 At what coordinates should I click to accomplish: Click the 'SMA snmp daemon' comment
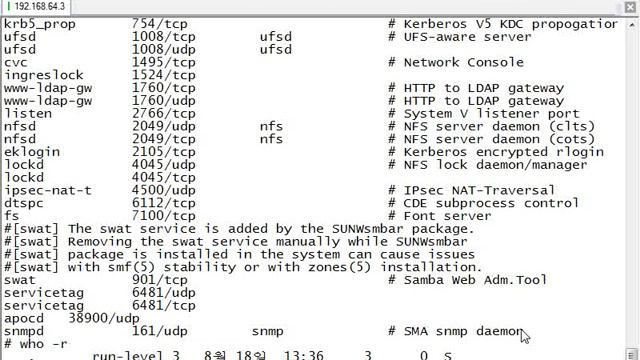(x=463, y=331)
